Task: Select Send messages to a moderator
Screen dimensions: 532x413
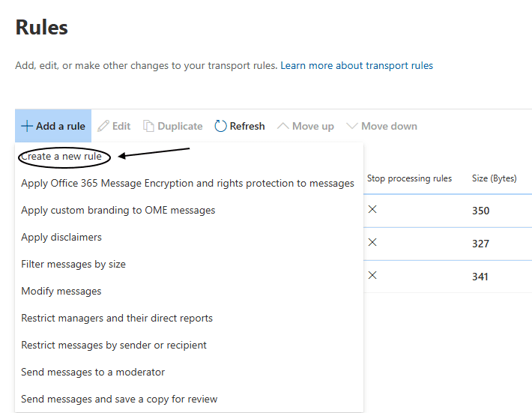Action: tap(93, 372)
